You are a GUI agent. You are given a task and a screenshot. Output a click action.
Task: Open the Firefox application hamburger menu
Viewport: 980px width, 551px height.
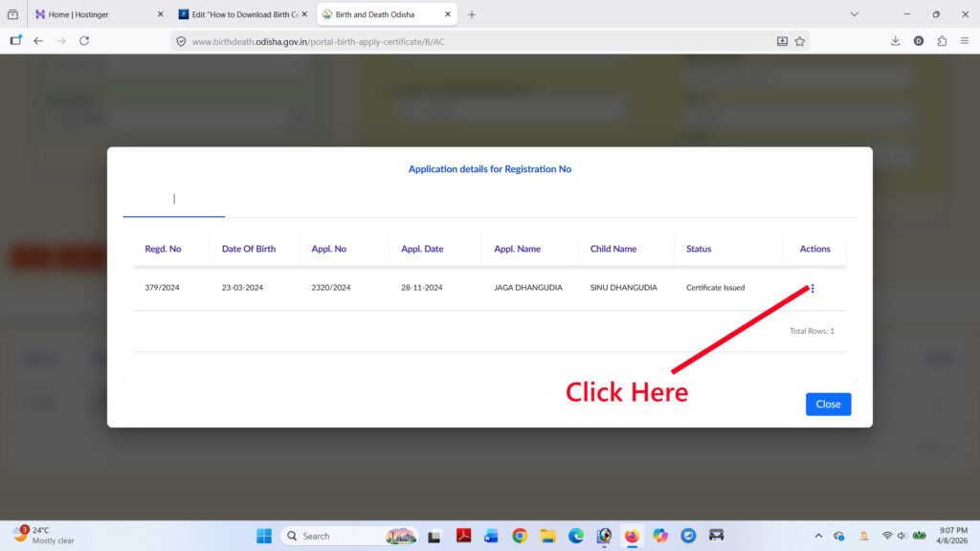coord(965,41)
